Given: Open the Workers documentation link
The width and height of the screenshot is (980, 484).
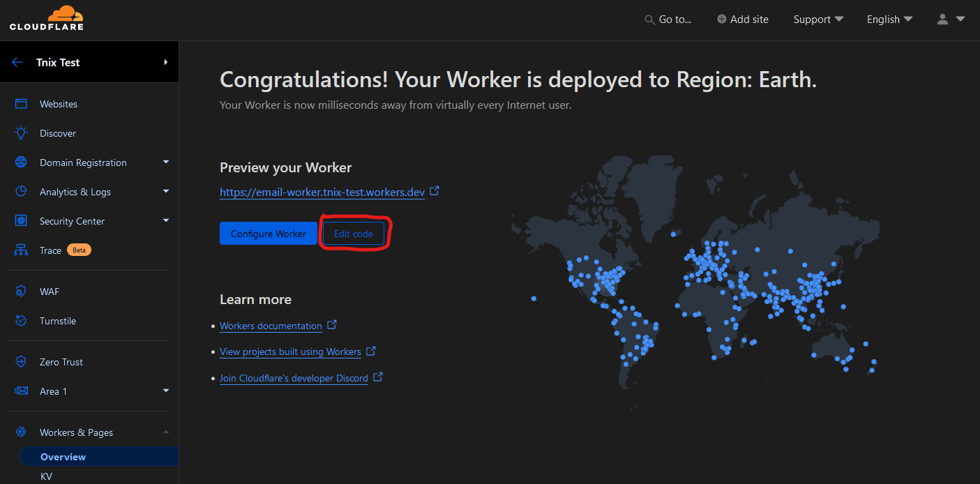Looking at the screenshot, I should pos(271,325).
